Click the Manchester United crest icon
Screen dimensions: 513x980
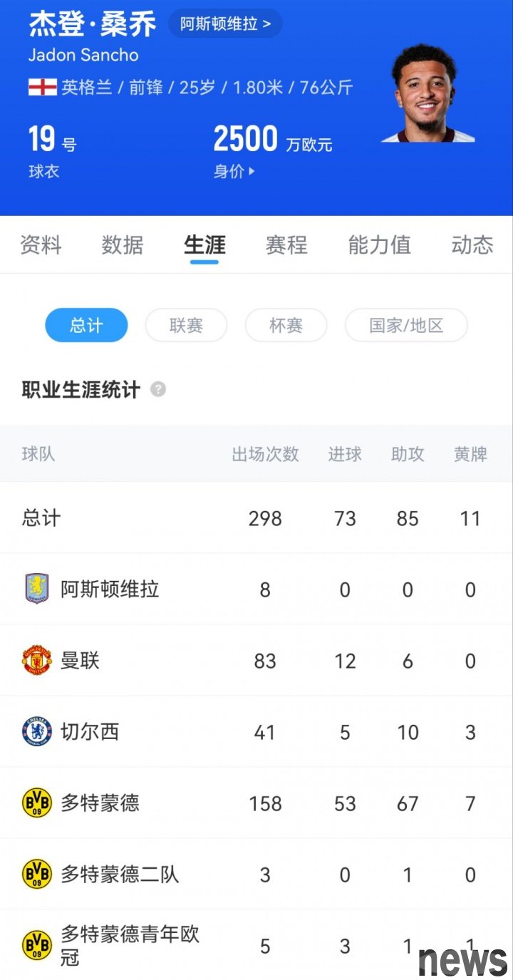(x=36, y=660)
